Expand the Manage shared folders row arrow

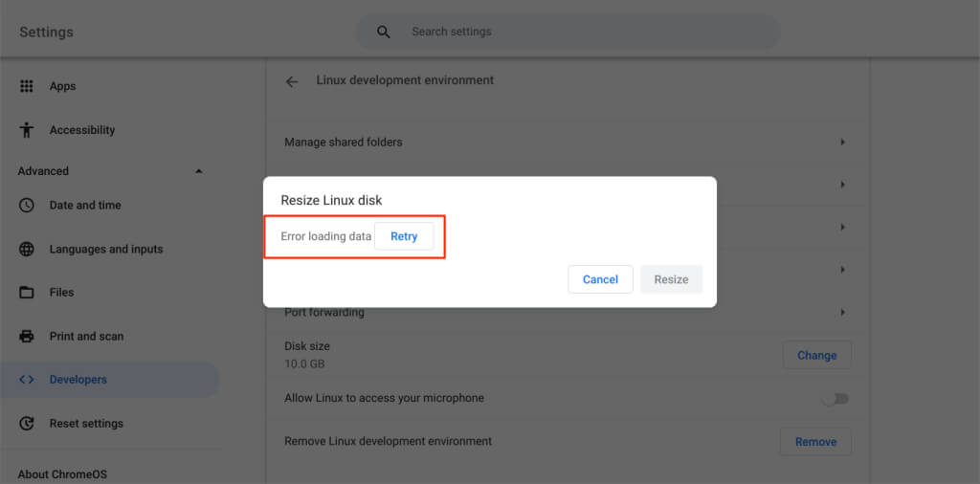[842, 142]
